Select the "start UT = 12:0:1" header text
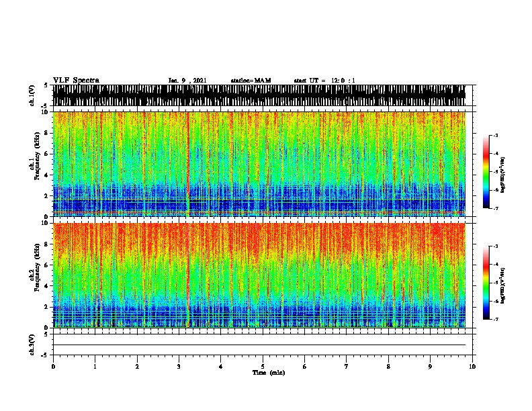The height and width of the screenshot is (411, 532). tap(324, 81)
